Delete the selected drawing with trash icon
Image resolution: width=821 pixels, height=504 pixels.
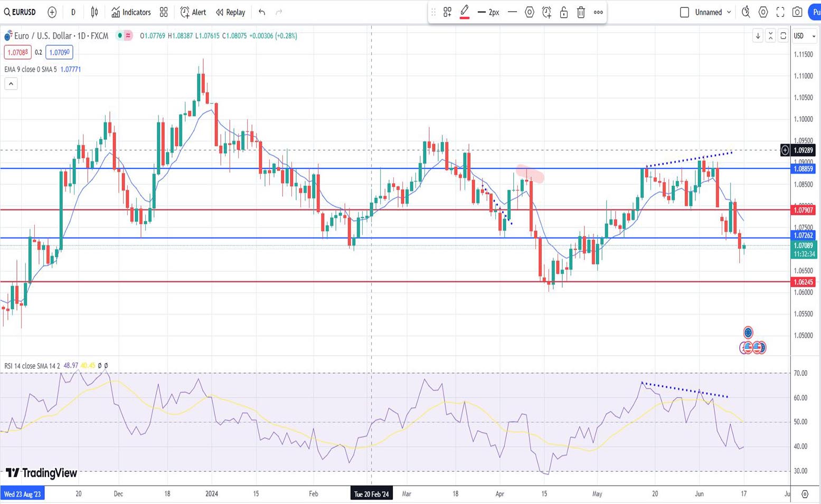[581, 12]
